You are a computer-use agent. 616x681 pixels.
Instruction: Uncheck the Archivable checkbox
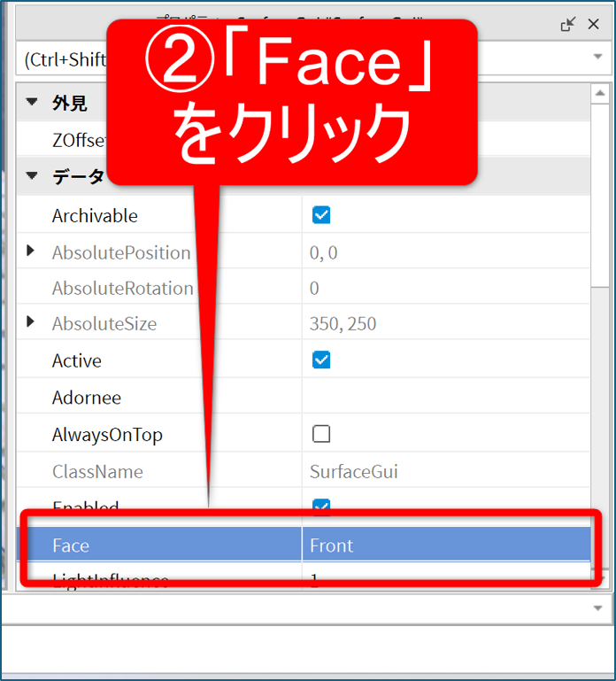(x=321, y=215)
